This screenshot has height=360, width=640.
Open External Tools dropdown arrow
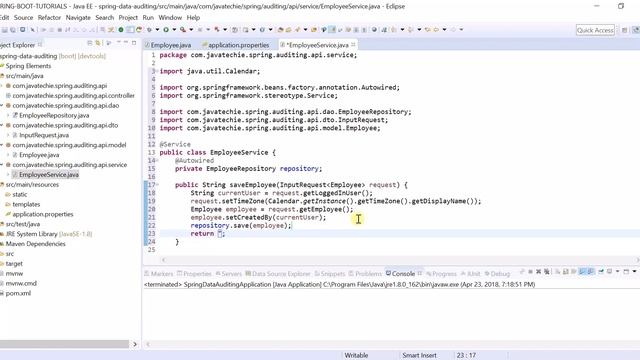191,30
